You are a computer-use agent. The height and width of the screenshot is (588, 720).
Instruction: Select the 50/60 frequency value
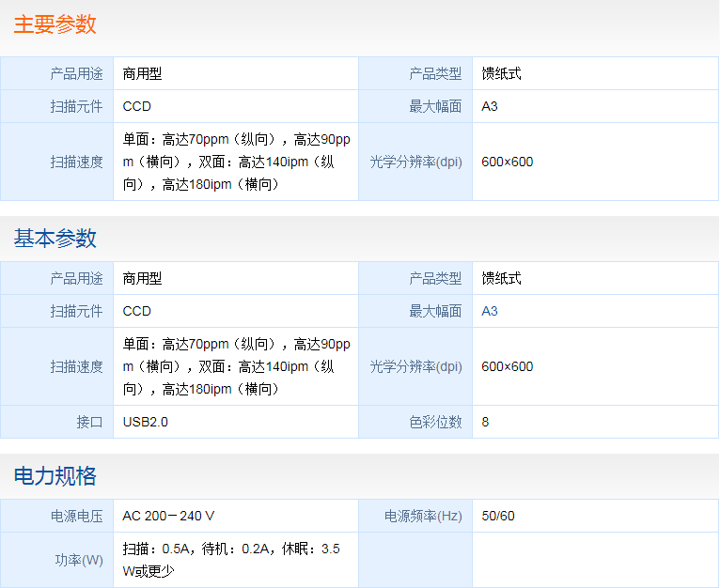pyautogui.click(x=498, y=516)
